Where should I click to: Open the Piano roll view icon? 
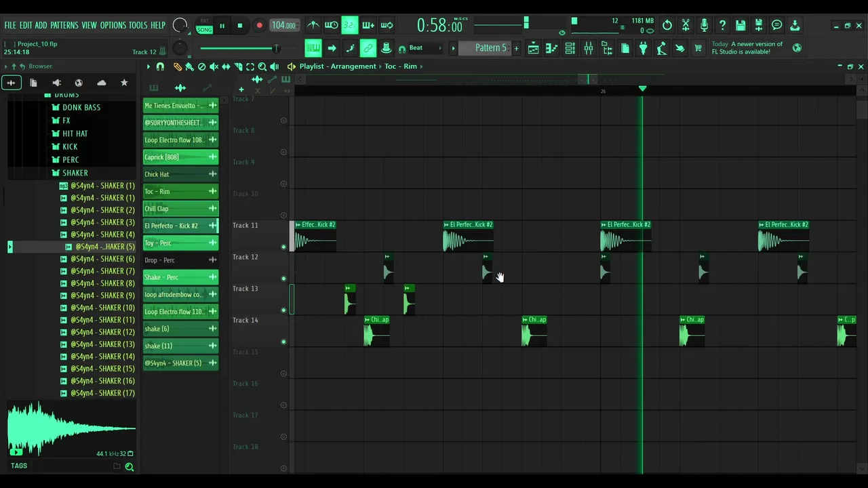551,48
